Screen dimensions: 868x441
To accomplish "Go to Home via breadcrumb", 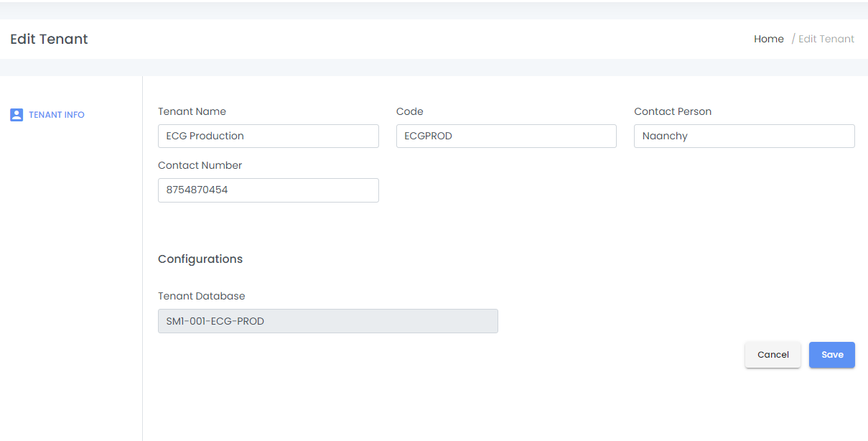I will [x=768, y=39].
